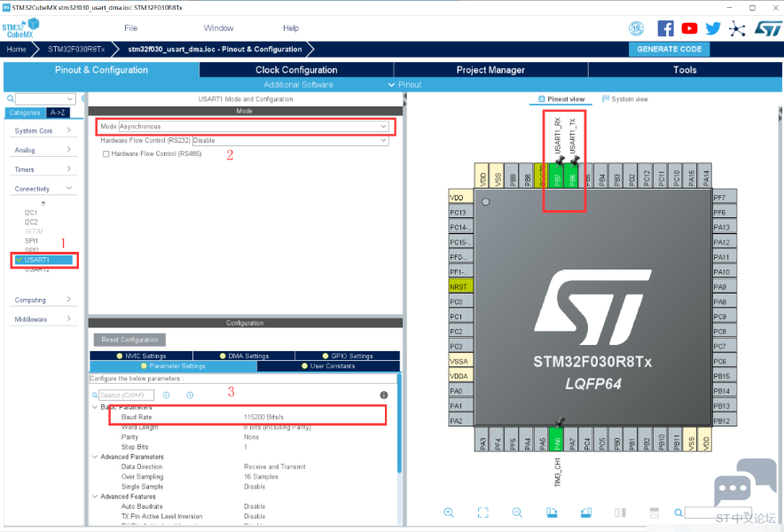This screenshot has width=784, height=532.
Task: Open DMA Settings tab
Action: 244,356
